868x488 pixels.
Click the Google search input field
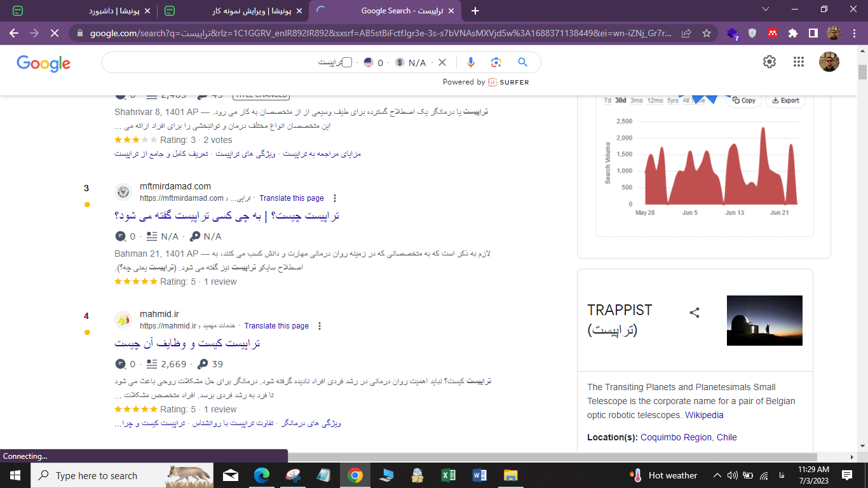pyautogui.click(x=222, y=62)
